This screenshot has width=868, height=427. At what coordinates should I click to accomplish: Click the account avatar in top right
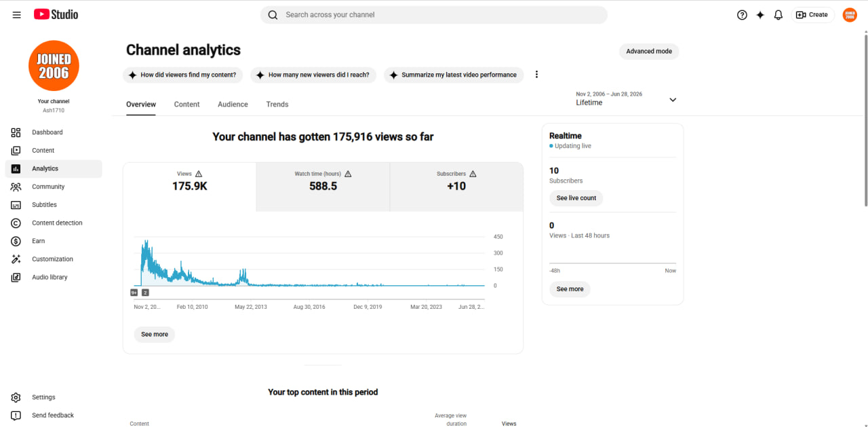[x=850, y=15]
